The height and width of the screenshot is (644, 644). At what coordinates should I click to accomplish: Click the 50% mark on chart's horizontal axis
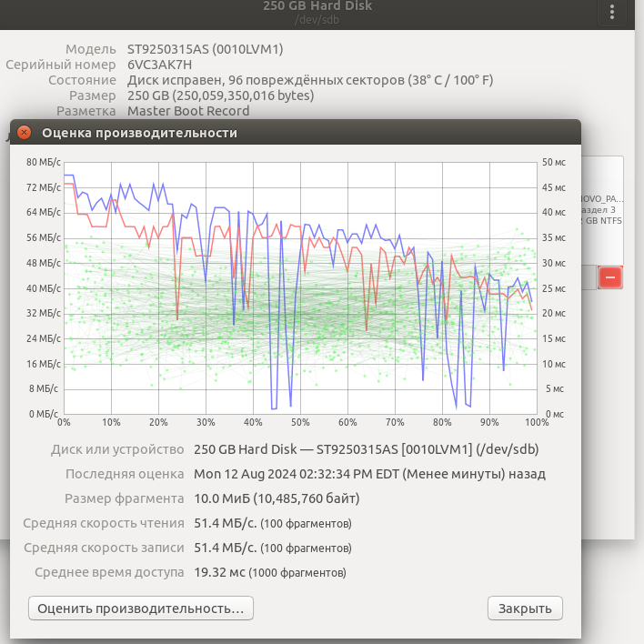(x=300, y=422)
